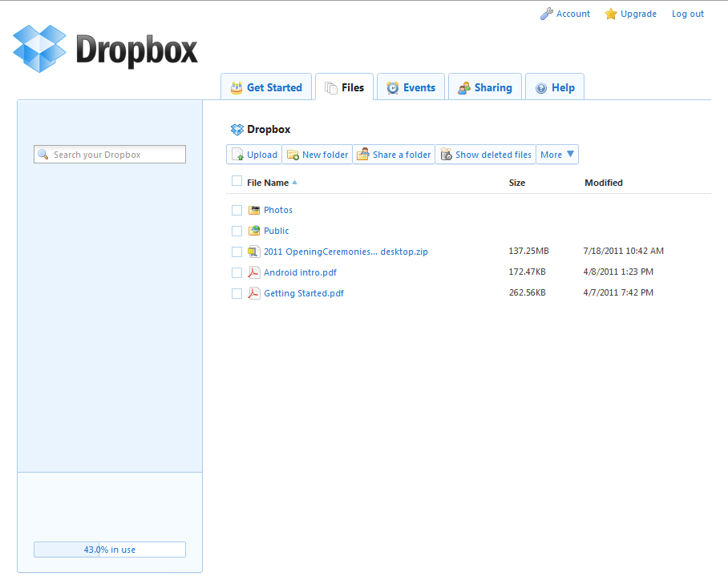This screenshot has height=580, width=728.
Task: Open the More dropdown menu
Action: (x=557, y=155)
